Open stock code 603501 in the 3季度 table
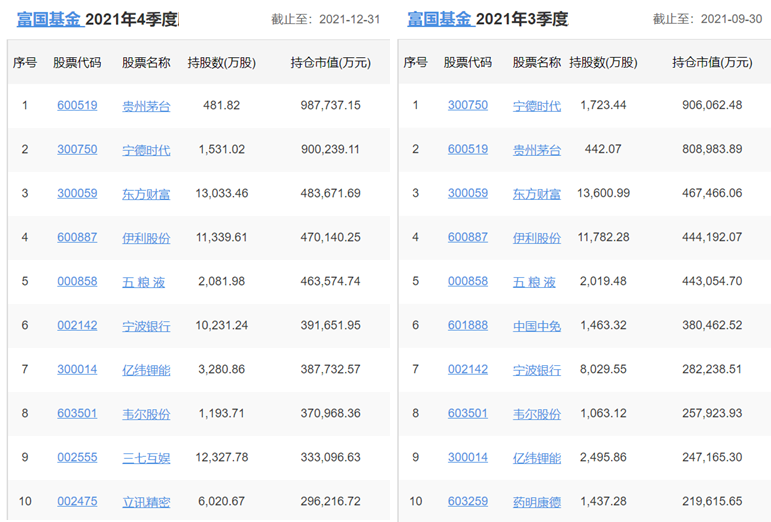This screenshot has width=771, height=522. (x=468, y=413)
